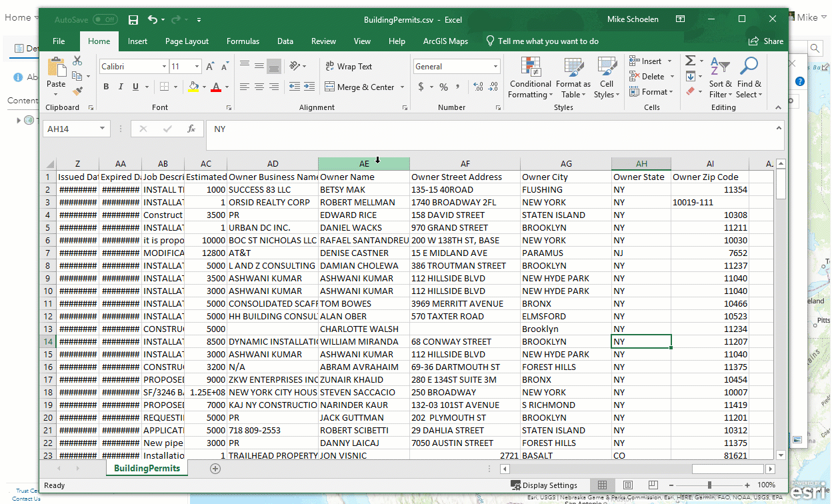Open the Calibri font name dropdown
The height and width of the screenshot is (504, 832).
point(164,67)
